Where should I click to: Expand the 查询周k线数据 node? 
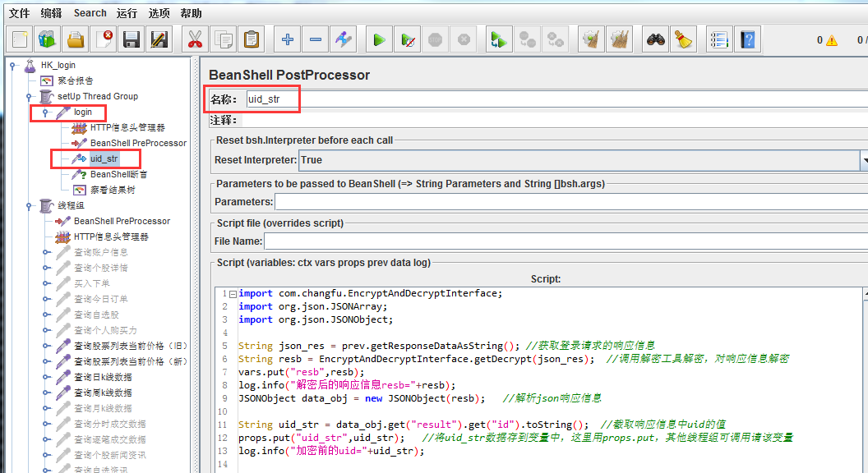(x=45, y=393)
